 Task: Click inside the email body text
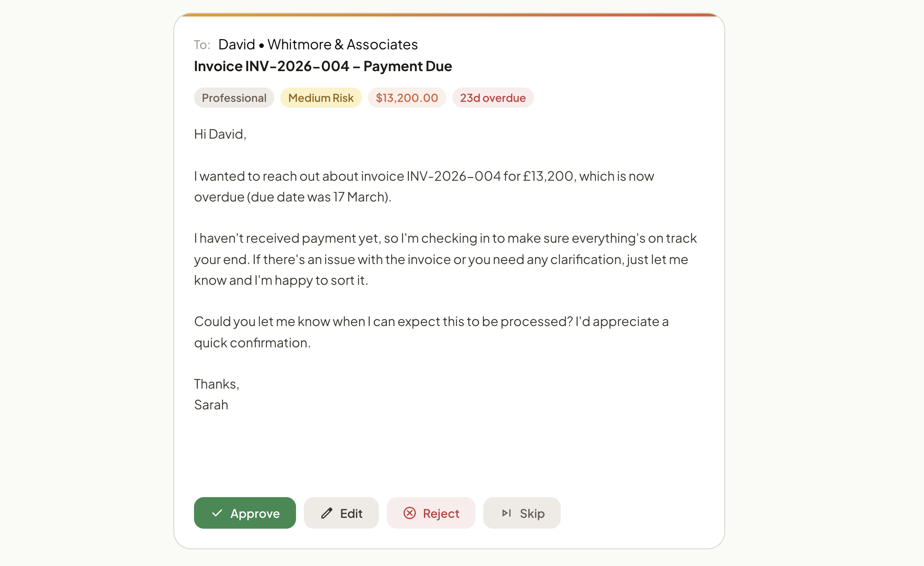[442, 259]
